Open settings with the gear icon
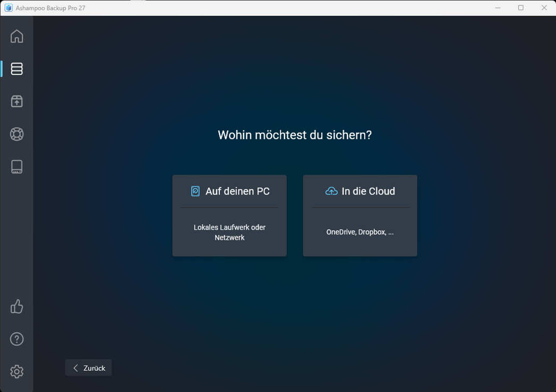The height and width of the screenshot is (392, 556). (x=16, y=371)
